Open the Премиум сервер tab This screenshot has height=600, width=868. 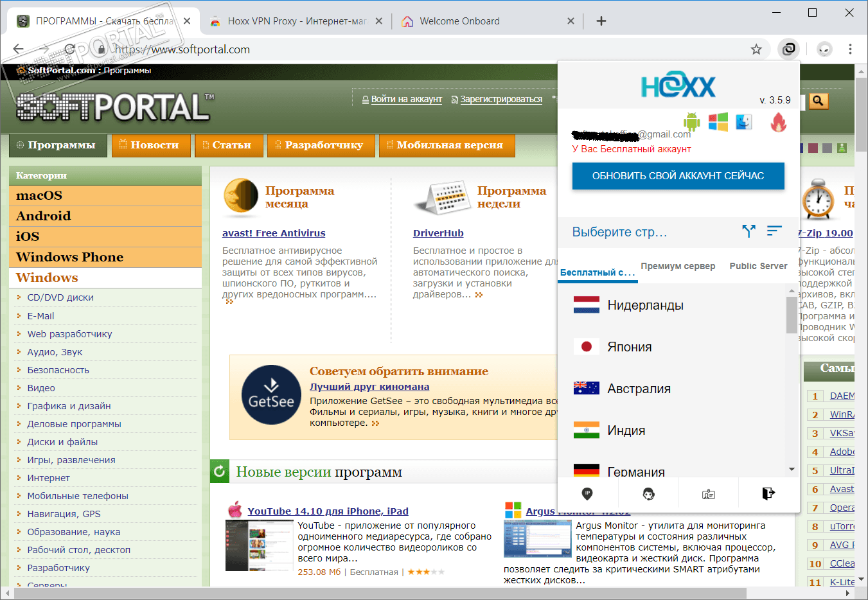pos(678,266)
